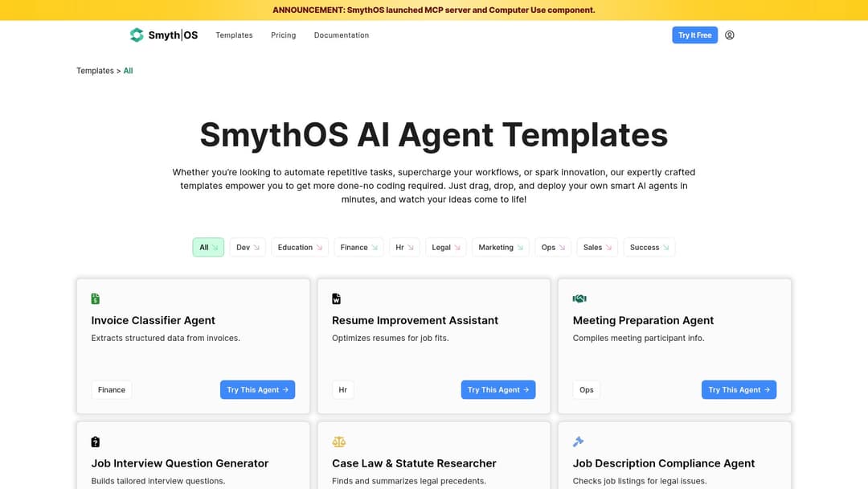Open the Job Description Compliance Agent title
The image size is (868, 489).
point(663,463)
